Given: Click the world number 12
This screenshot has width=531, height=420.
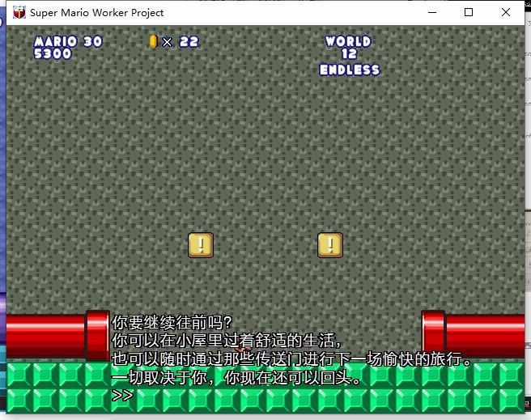Looking at the screenshot, I should coord(349,53).
